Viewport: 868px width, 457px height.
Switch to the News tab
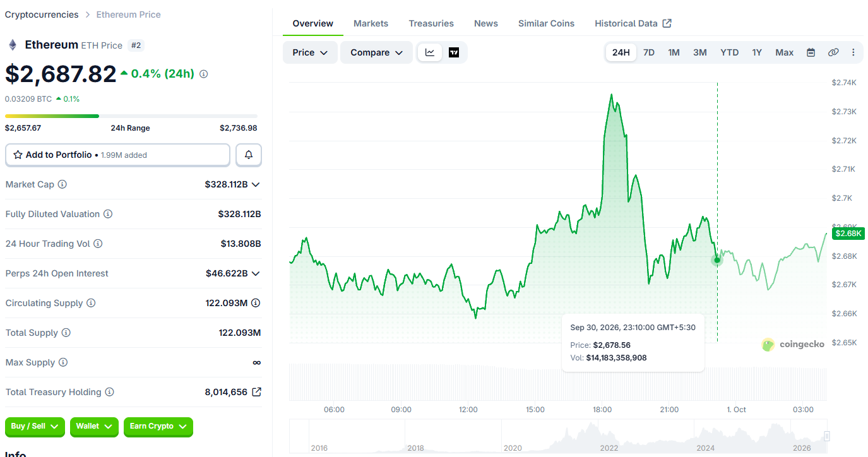(486, 23)
